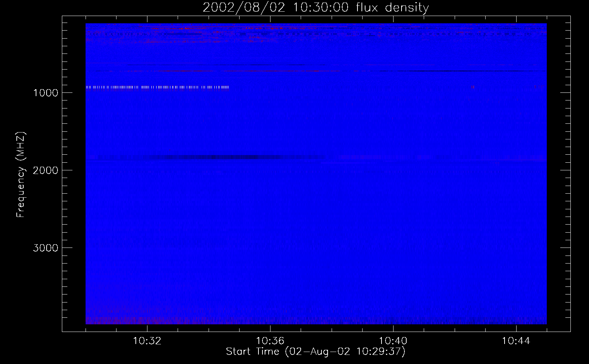Click the 10:44 time tick label
Viewport: 589px width, 364px height.
click(x=516, y=341)
